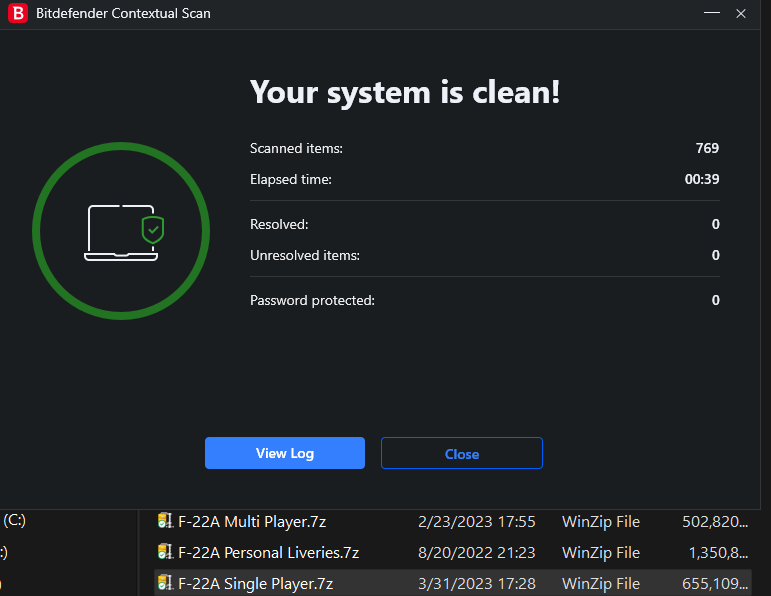This screenshot has width=771, height=596.
Task: Click the F-22A Single Player.7z archive icon
Action: coord(165,583)
